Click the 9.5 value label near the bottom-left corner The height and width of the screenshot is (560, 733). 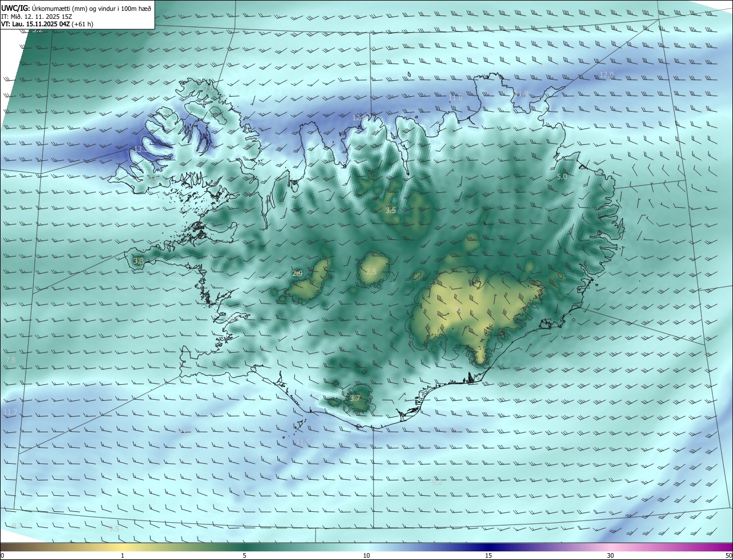pos(114,529)
